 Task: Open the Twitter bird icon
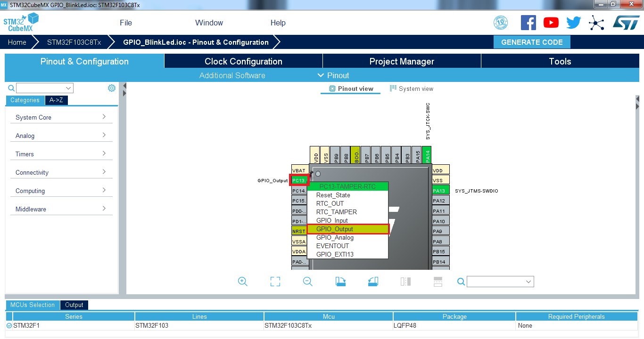click(573, 23)
